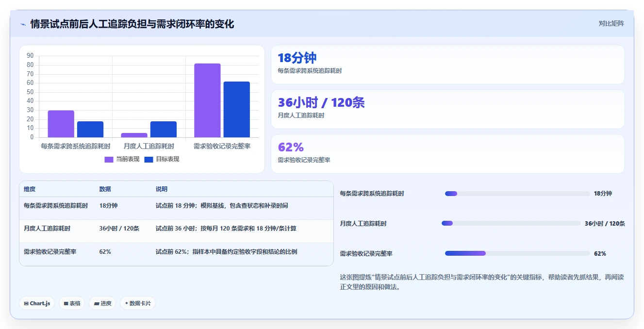
Task: Click the progress value 18分钟
Action: pyautogui.click(x=603, y=194)
